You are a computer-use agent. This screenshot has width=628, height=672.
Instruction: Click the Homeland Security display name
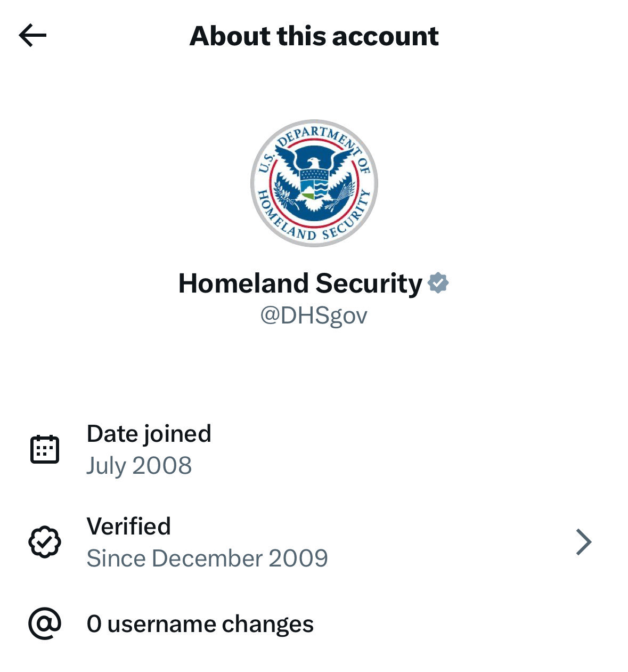tap(300, 283)
